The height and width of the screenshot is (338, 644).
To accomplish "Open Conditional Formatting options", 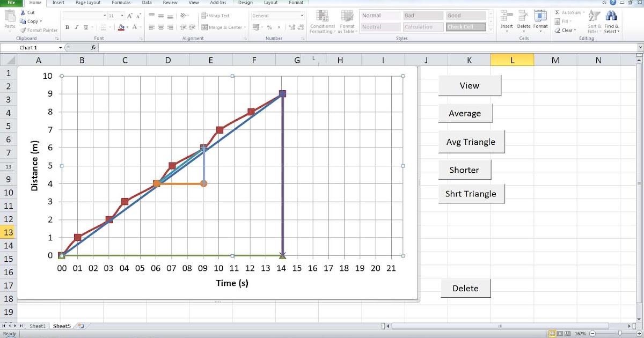I will (322, 23).
